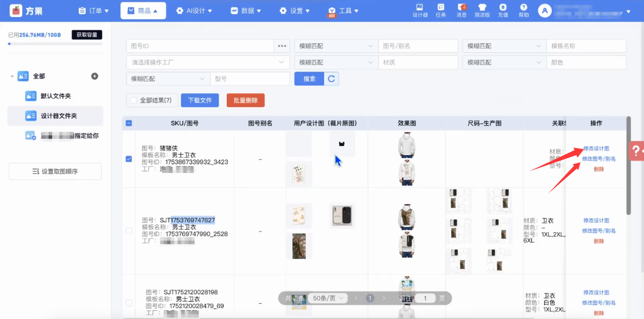Switch to 简洁版 simple version icon
This screenshot has height=319, width=644.
(x=482, y=10)
